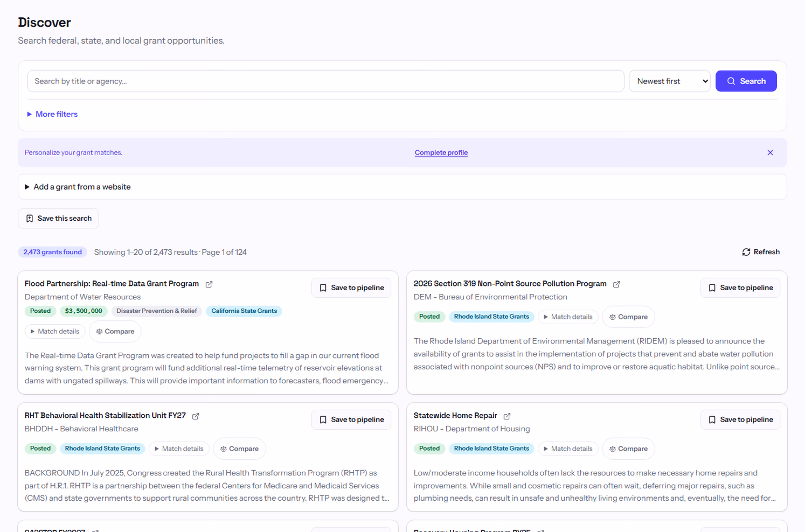Compare the Flood Partnership grant

point(115,332)
